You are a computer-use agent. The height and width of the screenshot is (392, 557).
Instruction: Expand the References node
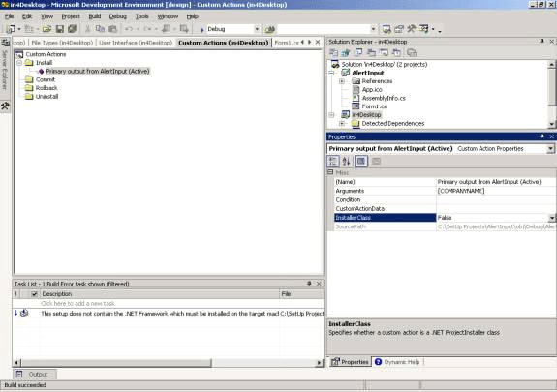click(342, 81)
